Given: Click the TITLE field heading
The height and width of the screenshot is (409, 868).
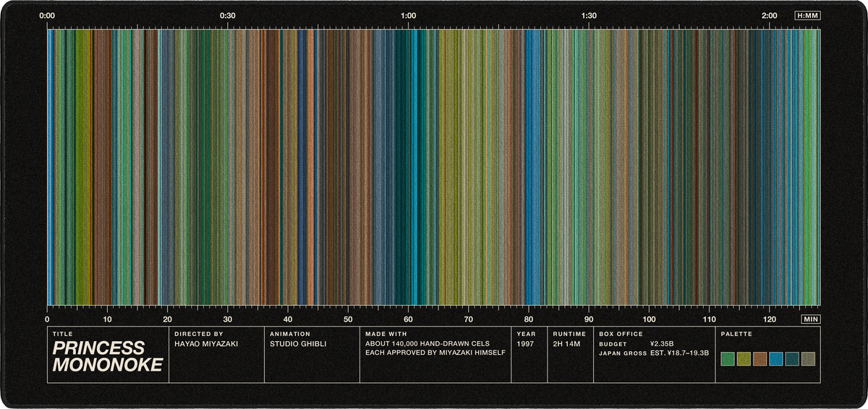Looking at the screenshot, I should (61, 334).
